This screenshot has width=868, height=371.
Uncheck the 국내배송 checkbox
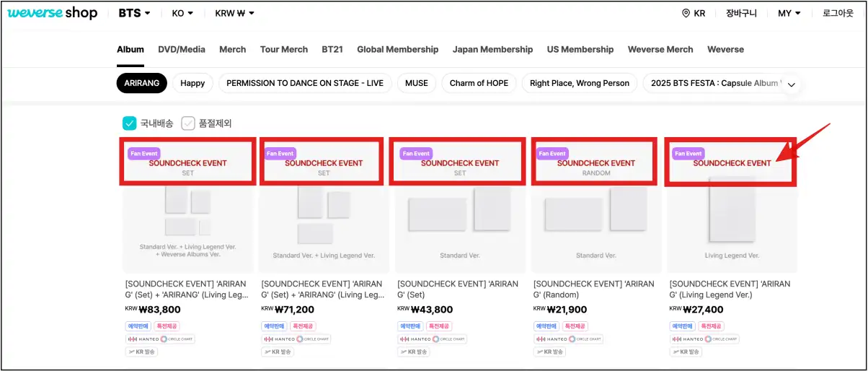(130, 123)
